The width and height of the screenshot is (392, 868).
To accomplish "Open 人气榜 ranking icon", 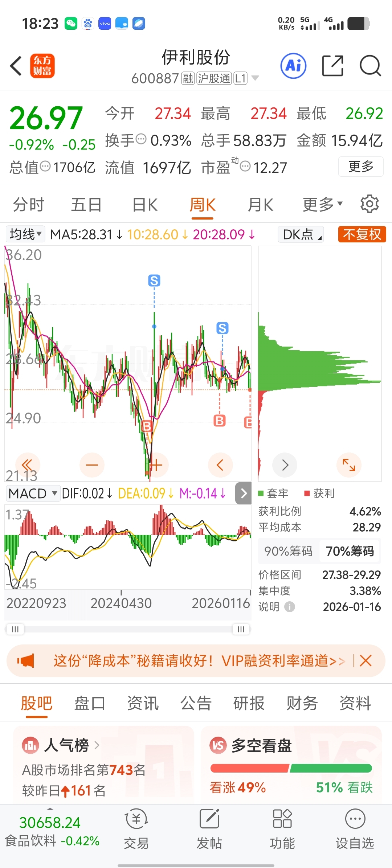I will pos(30,746).
